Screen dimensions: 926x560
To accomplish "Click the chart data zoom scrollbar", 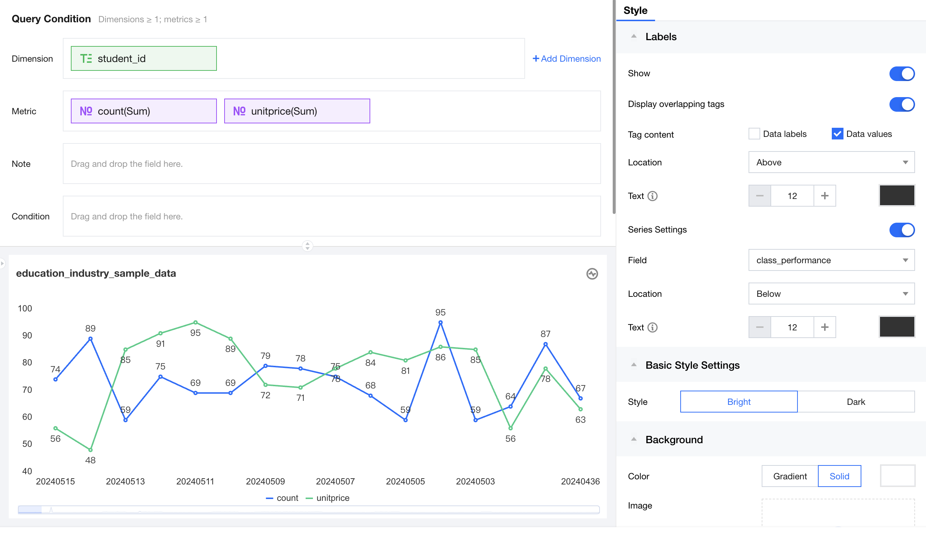I will (308, 510).
